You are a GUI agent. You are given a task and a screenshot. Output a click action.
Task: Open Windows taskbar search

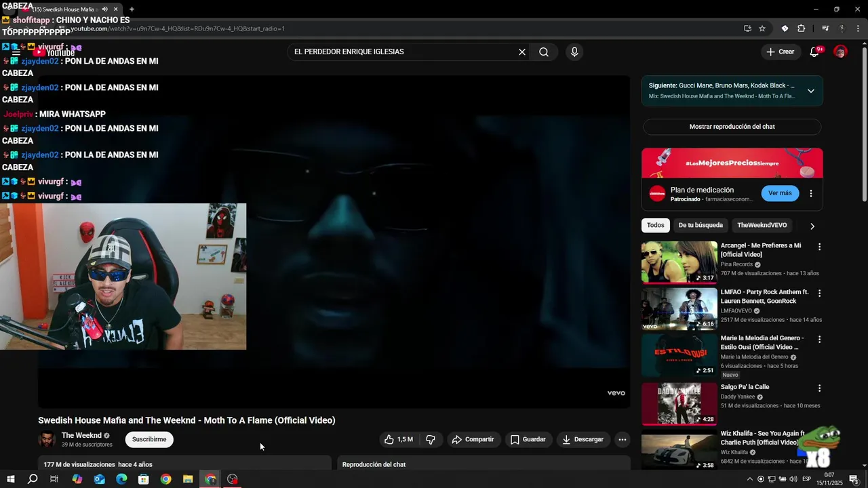33,479
